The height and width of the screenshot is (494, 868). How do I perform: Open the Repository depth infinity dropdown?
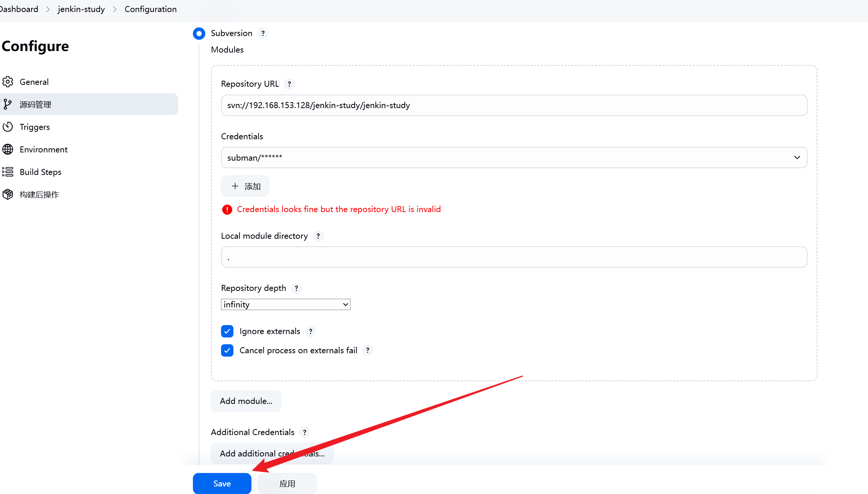coord(286,304)
